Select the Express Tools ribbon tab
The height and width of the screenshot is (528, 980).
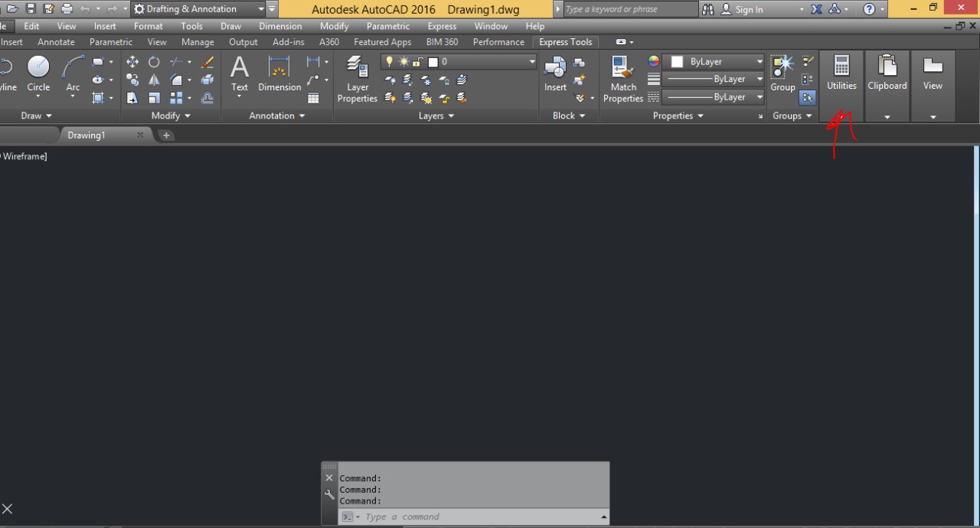(566, 42)
